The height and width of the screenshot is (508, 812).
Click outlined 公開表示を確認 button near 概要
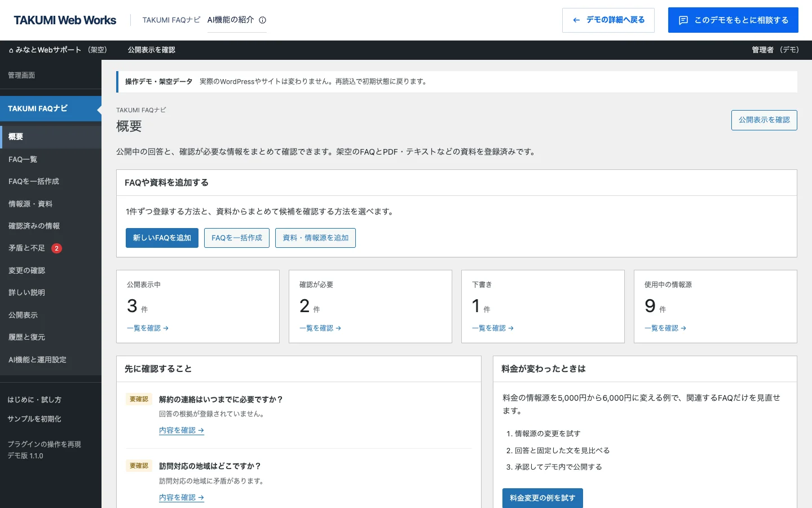tap(764, 120)
